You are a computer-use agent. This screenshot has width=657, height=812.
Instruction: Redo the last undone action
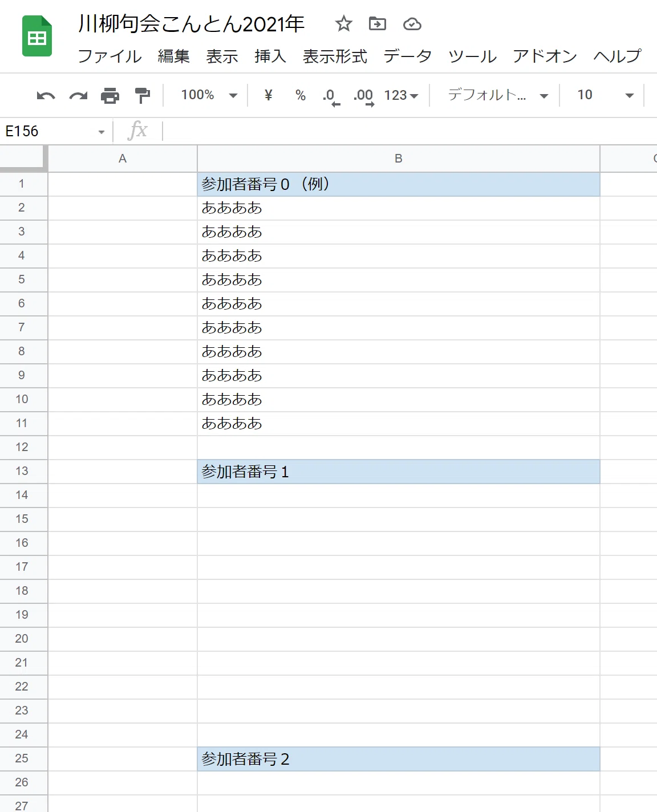(78, 95)
